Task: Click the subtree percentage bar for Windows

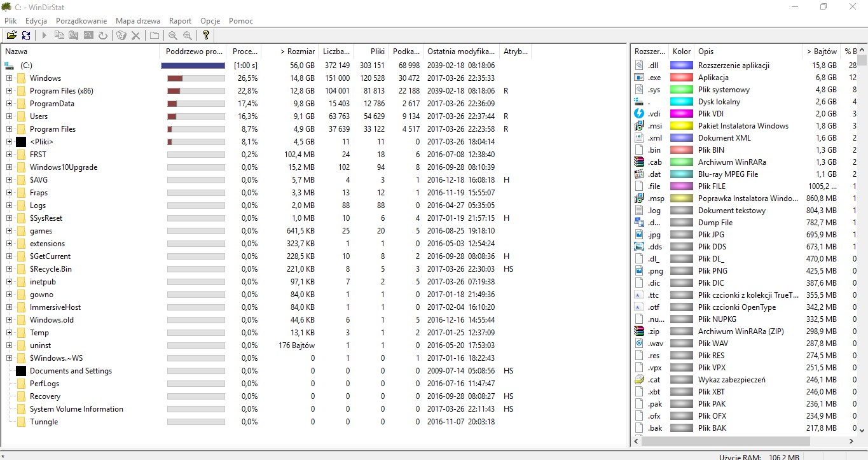Action: (x=196, y=78)
